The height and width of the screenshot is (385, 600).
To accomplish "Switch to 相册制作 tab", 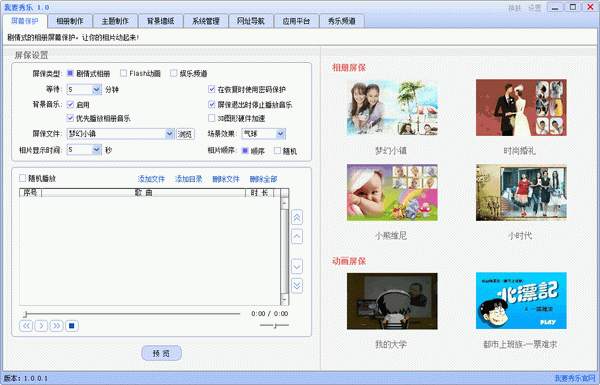I will coord(70,21).
